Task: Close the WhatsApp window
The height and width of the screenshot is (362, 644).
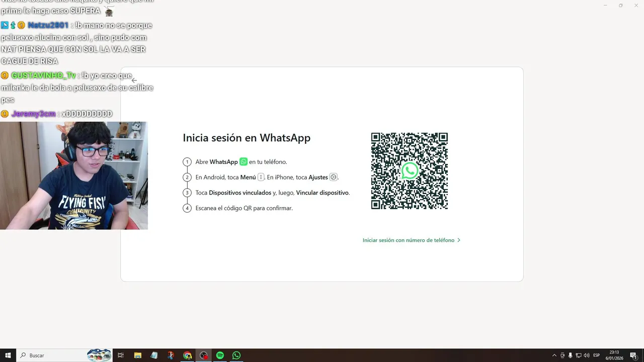Action: pos(635,5)
